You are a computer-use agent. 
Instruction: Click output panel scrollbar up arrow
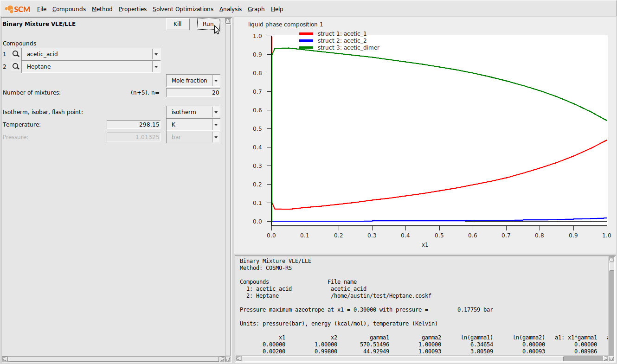click(x=611, y=260)
